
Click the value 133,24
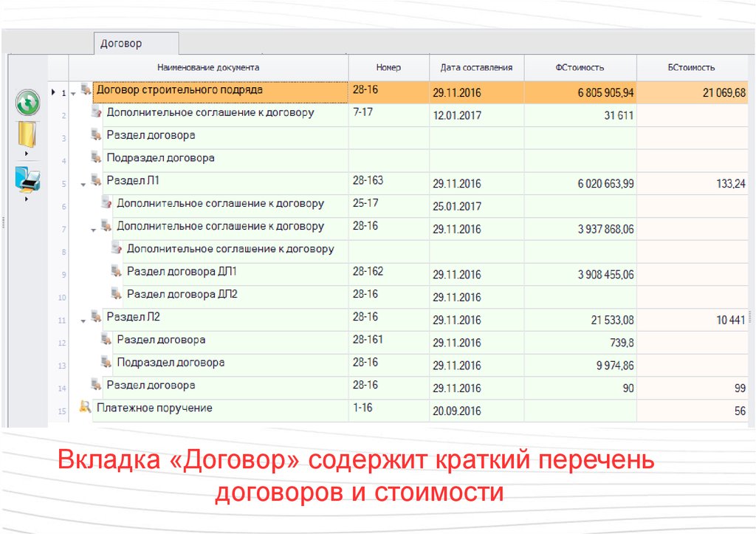(731, 184)
